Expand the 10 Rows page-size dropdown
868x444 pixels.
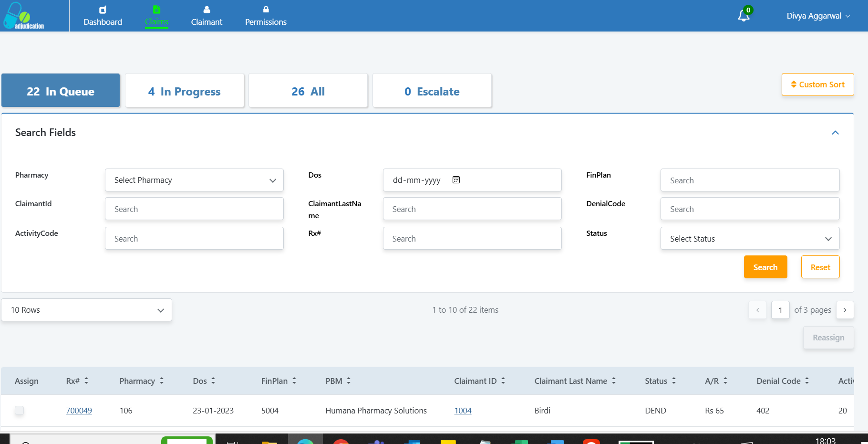point(86,310)
